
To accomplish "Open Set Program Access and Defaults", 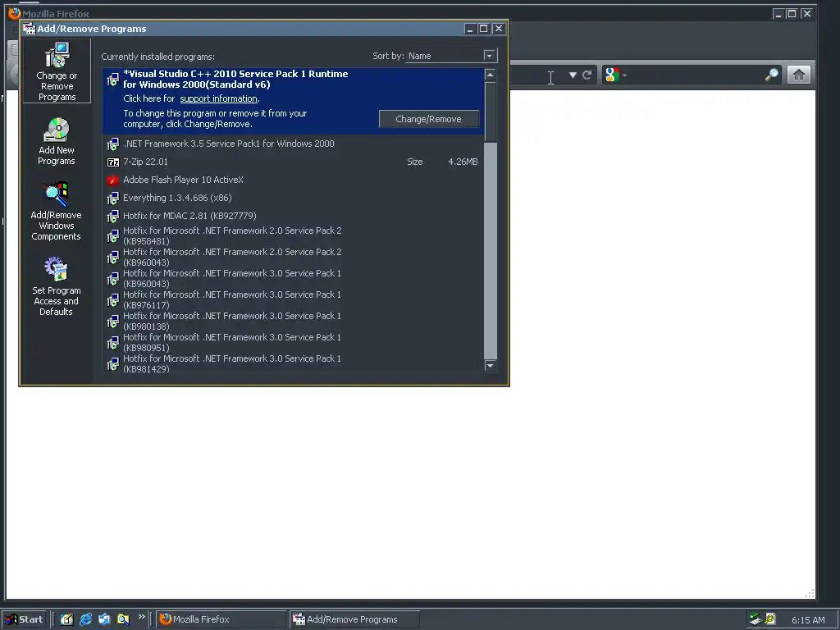I will pyautogui.click(x=57, y=286).
